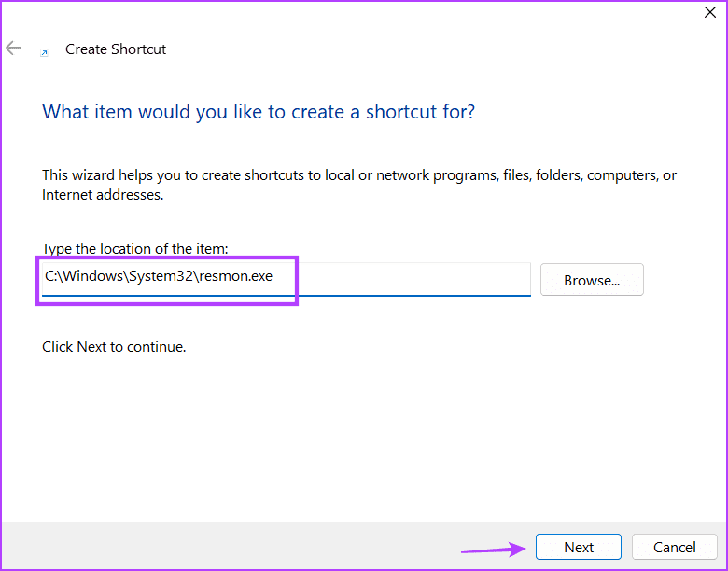This screenshot has width=728, height=571.
Task: Open the Browse... file picker
Action: tap(592, 280)
